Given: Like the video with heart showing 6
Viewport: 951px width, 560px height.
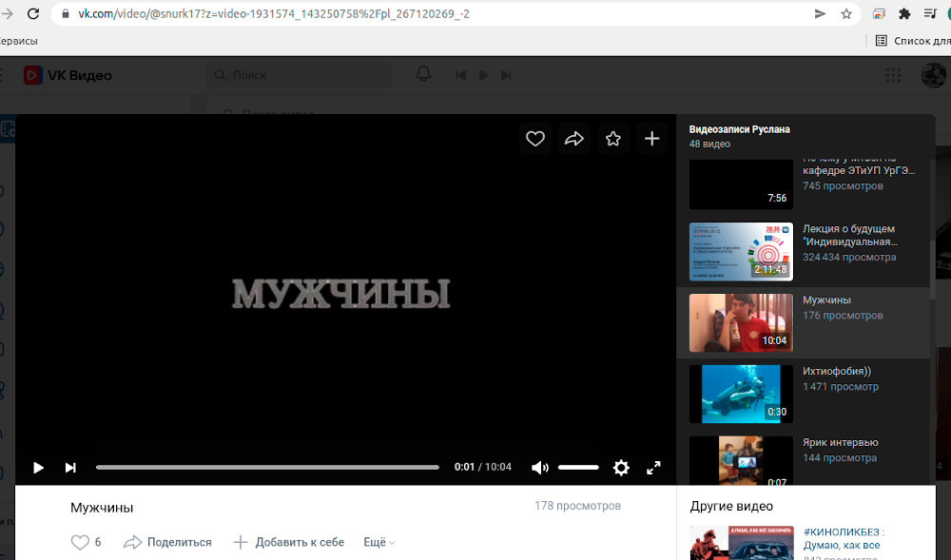Looking at the screenshot, I should click(81, 542).
